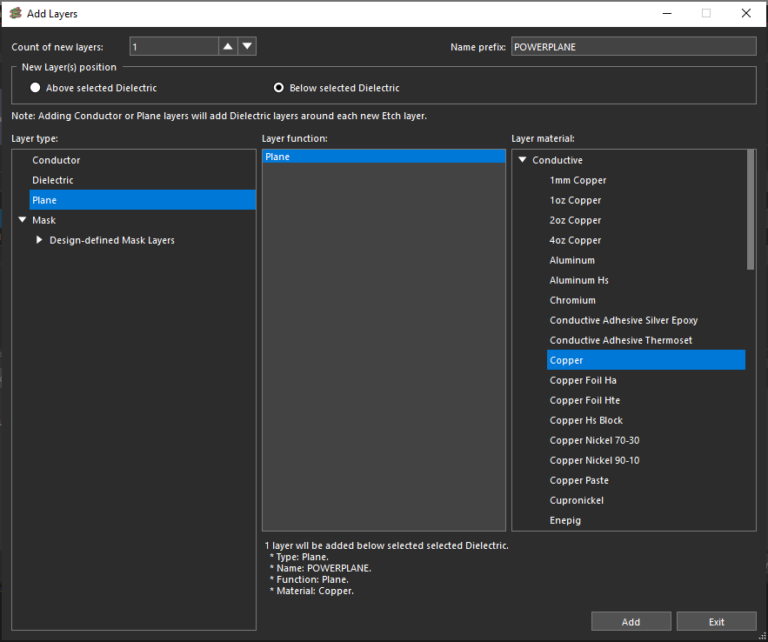Select Copper Foil Hte material
This screenshot has width=768, height=642.
584,400
